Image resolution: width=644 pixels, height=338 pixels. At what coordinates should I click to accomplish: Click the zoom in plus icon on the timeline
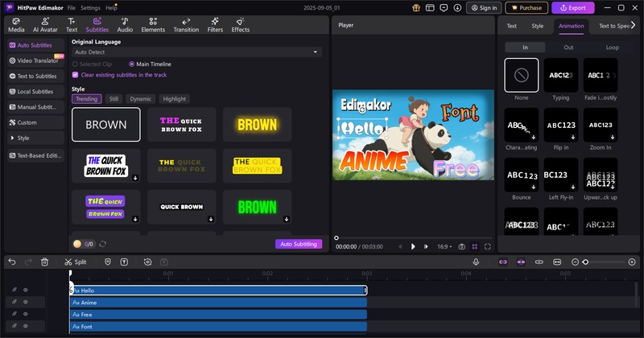pos(632,262)
